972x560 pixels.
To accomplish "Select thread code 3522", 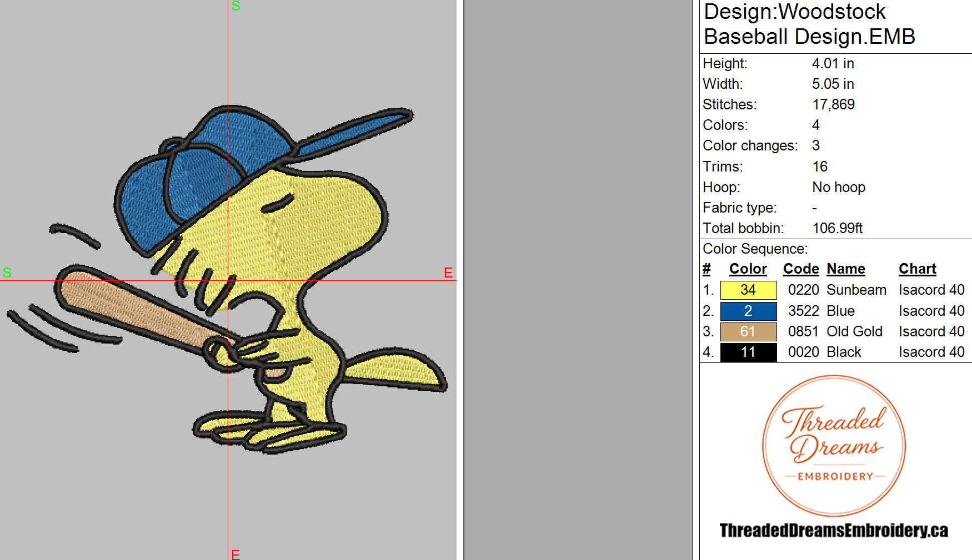I will coord(804,311).
